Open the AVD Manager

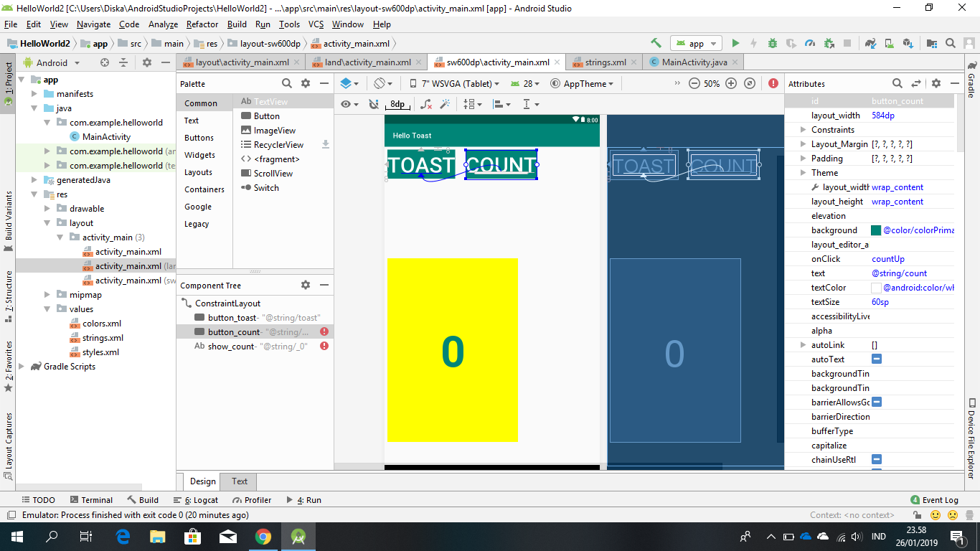point(888,43)
